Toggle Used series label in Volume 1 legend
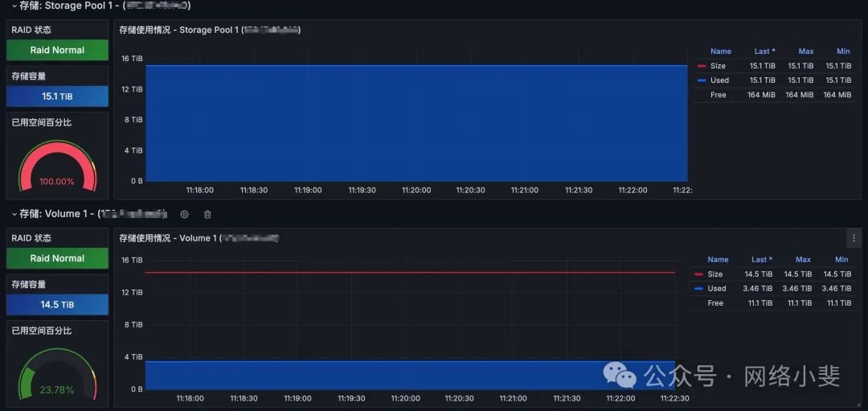The width and height of the screenshot is (868, 411). [x=717, y=289]
